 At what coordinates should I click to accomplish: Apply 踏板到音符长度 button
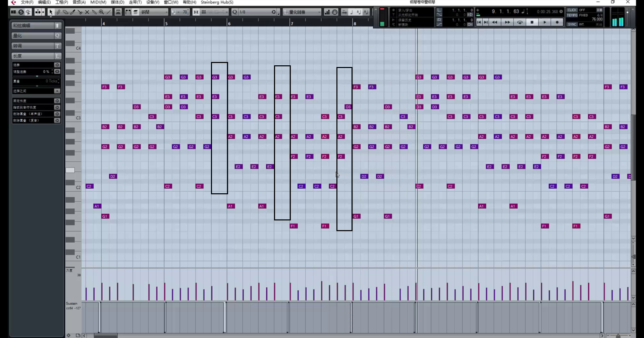tap(57, 108)
